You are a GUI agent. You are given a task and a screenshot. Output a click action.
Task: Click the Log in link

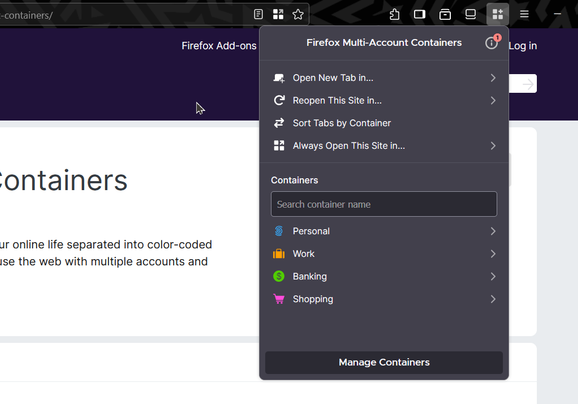[523, 46]
